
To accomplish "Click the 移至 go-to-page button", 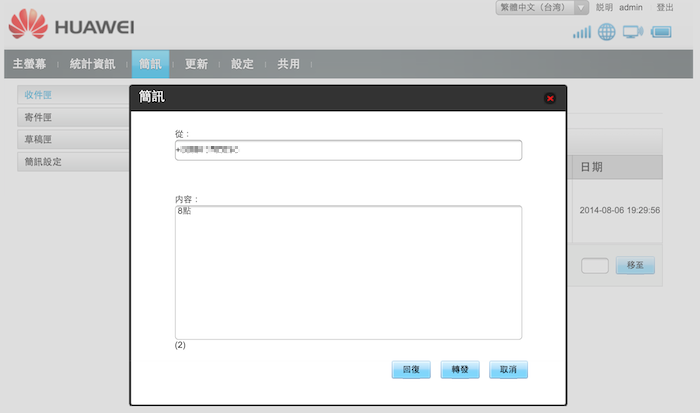I will point(635,265).
